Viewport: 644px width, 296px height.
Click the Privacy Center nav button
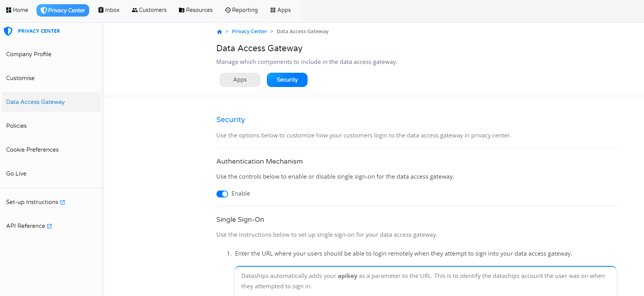point(63,10)
